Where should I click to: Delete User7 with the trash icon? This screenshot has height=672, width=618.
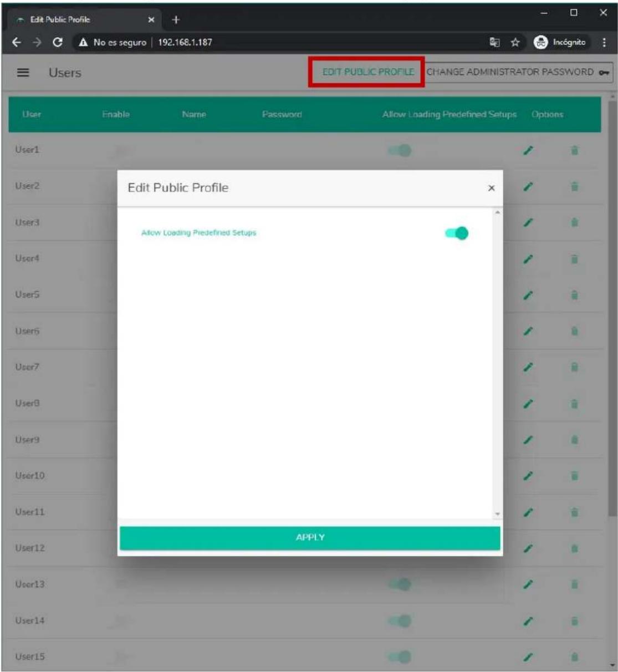pyautogui.click(x=575, y=368)
